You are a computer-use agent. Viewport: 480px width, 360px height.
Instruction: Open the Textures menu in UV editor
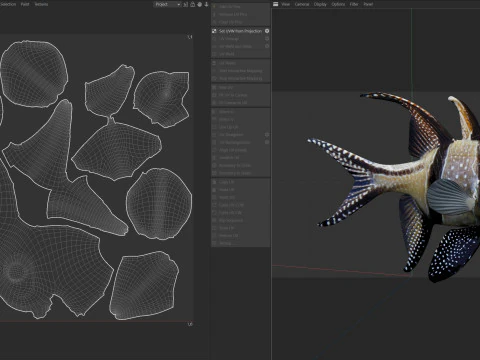tap(41, 4)
